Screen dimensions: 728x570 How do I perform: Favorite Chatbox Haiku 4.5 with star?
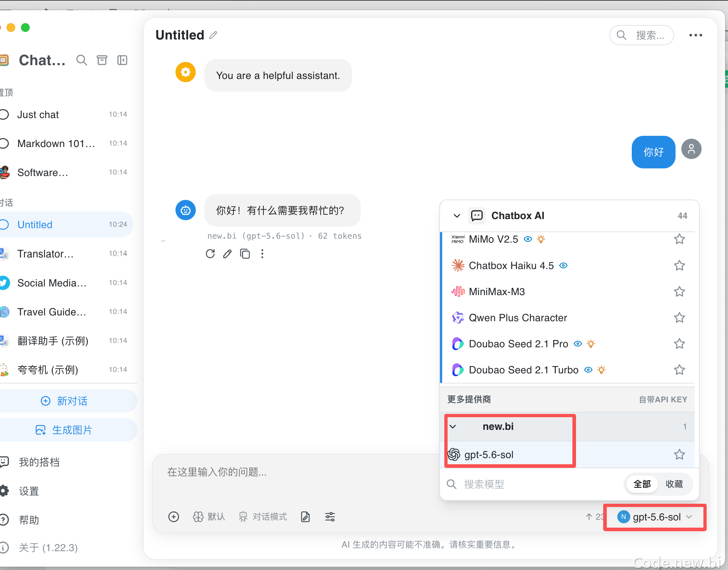(679, 265)
